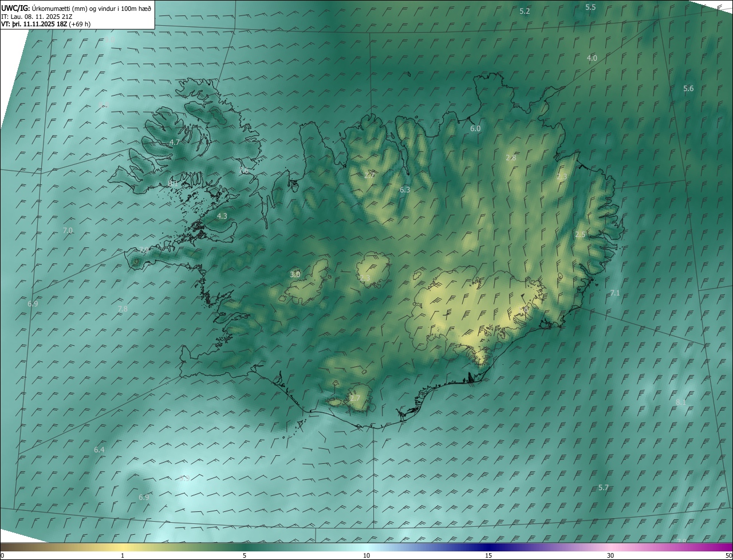Click the 5.2 value label
Screen dimensions: 733x560
525,11
